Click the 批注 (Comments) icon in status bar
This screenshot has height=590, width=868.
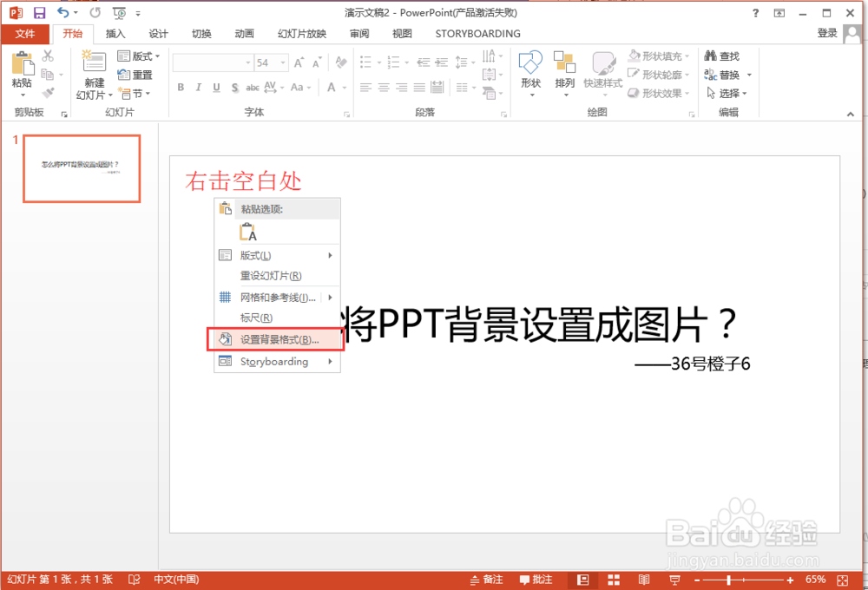tap(535, 580)
